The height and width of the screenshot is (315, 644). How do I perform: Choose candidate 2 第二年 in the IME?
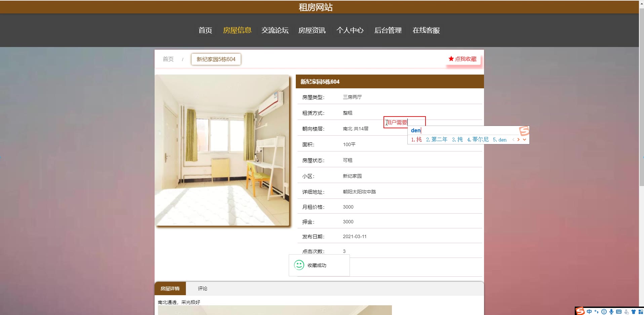click(437, 139)
